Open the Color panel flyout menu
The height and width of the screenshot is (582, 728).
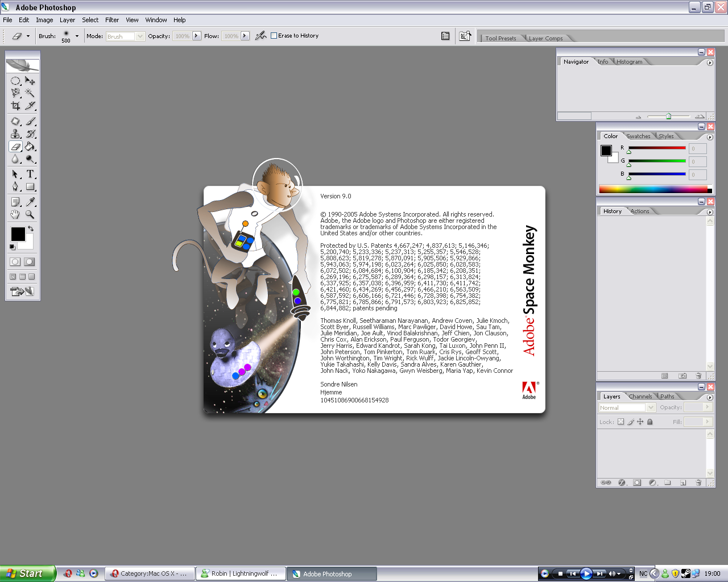tap(710, 137)
